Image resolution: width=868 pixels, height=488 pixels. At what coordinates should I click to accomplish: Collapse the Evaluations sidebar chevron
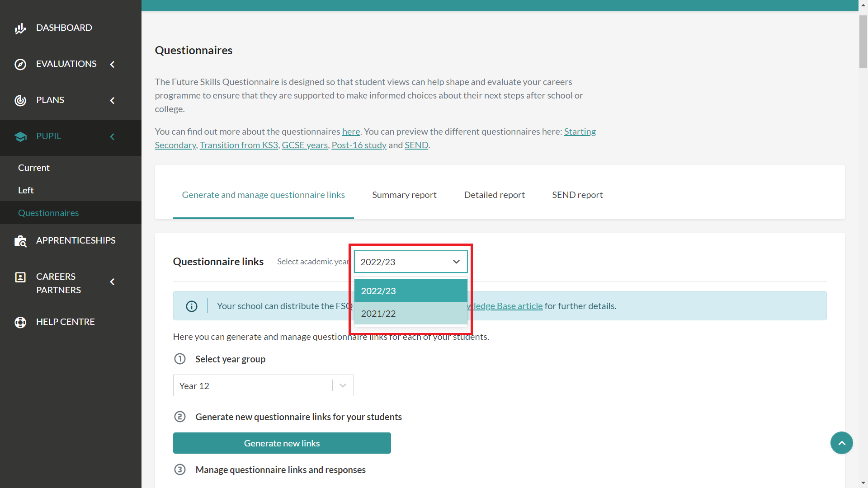point(112,64)
